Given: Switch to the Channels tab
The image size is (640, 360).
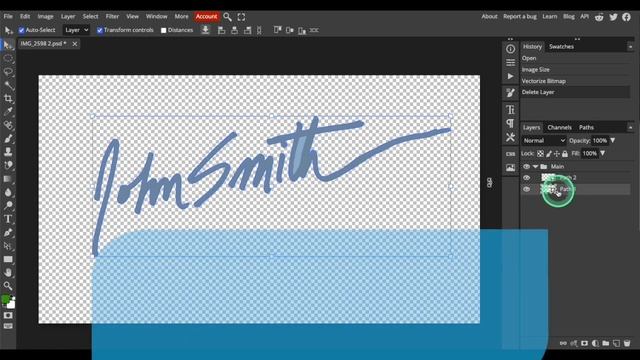Looking at the screenshot, I should tap(559, 127).
